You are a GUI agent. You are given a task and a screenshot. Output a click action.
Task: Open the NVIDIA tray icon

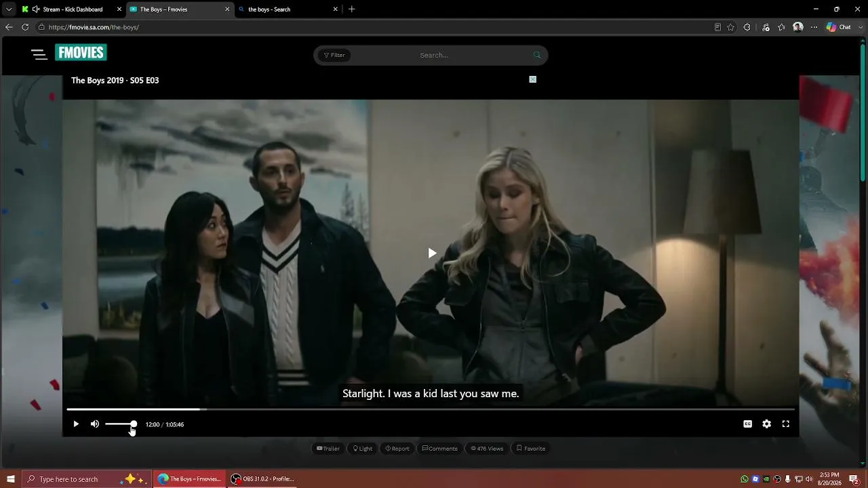[x=766, y=479]
